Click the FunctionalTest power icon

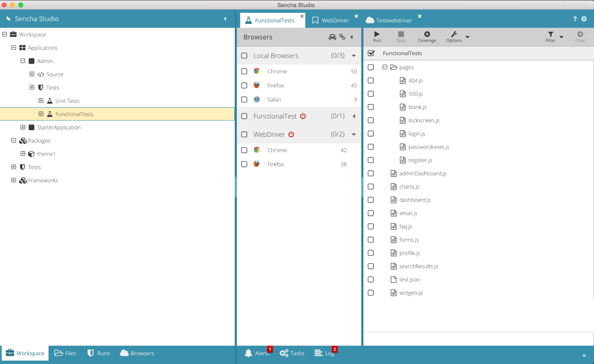(x=303, y=116)
